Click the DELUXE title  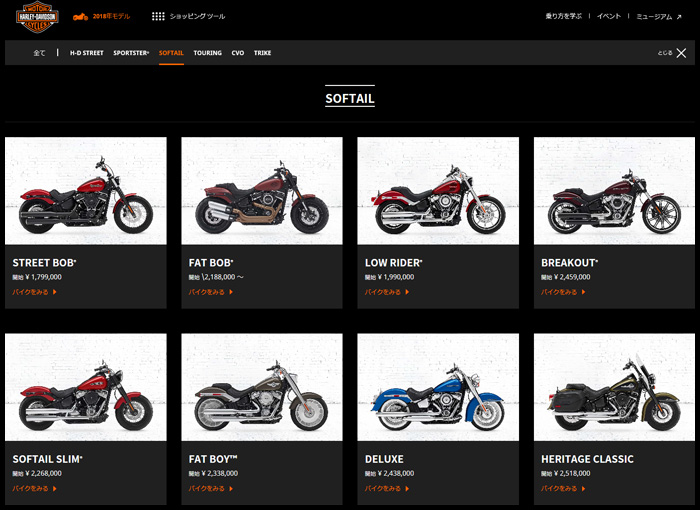pos(384,459)
